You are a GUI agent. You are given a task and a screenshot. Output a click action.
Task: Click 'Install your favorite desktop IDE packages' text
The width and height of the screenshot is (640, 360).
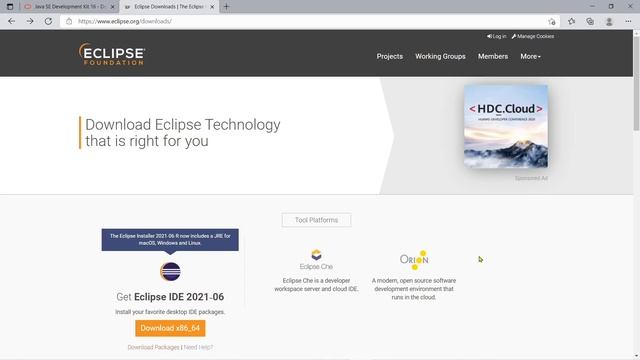[x=170, y=312]
